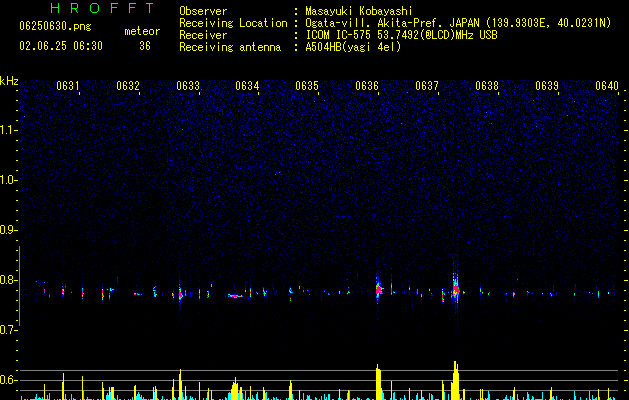
Task: Click the Ogata-vill. Akita-Pref. JAPAN coordinates text
Action: pyautogui.click(x=458, y=23)
